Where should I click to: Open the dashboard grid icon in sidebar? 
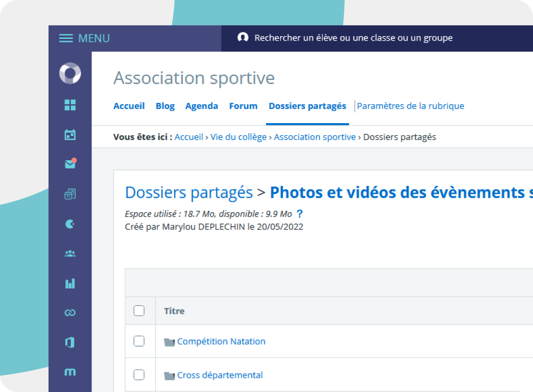pyautogui.click(x=70, y=105)
